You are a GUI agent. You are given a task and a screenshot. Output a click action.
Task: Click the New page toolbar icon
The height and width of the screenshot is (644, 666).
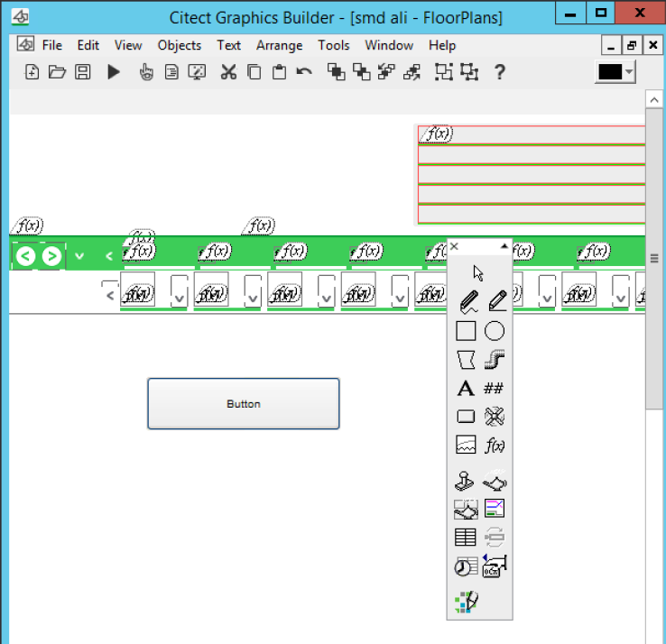click(x=32, y=72)
